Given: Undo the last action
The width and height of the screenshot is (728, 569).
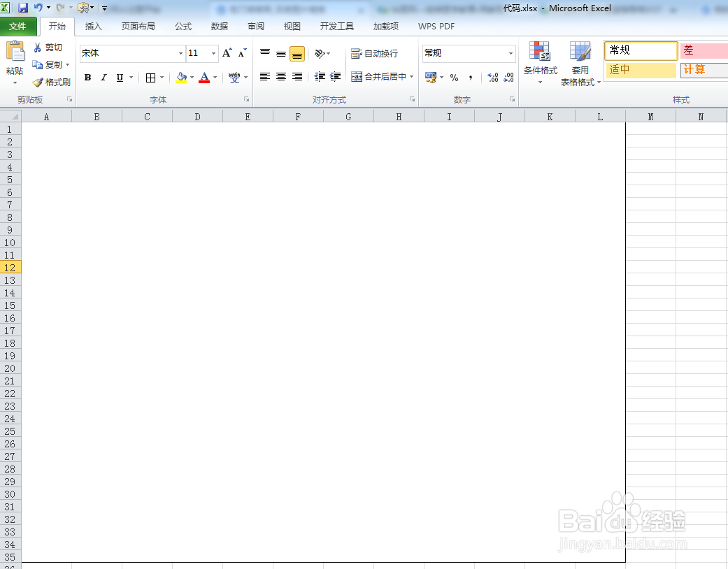Looking at the screenshot, I should click(x=38, y=8).
